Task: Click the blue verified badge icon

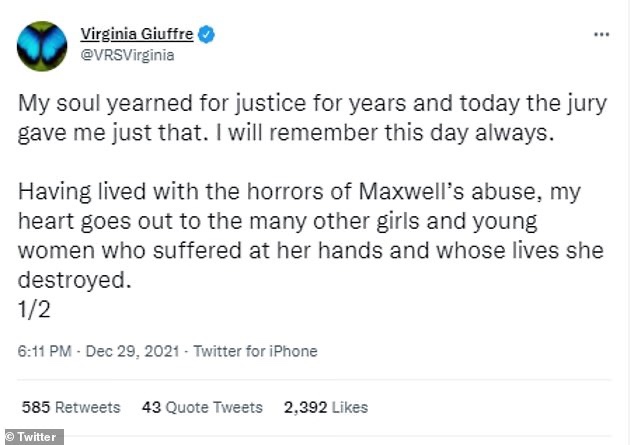Action: coord(206,36)
